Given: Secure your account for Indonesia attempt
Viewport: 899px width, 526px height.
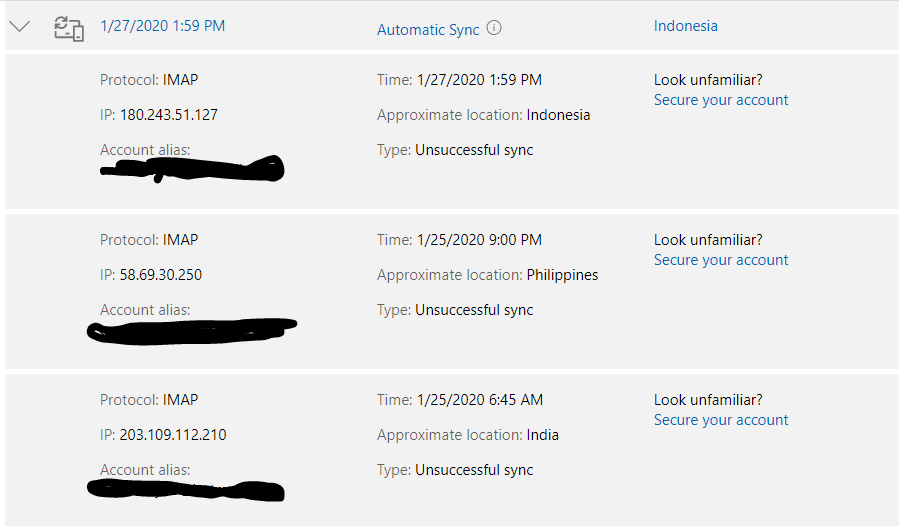Looking at the screenshot, I should (721, 100).
